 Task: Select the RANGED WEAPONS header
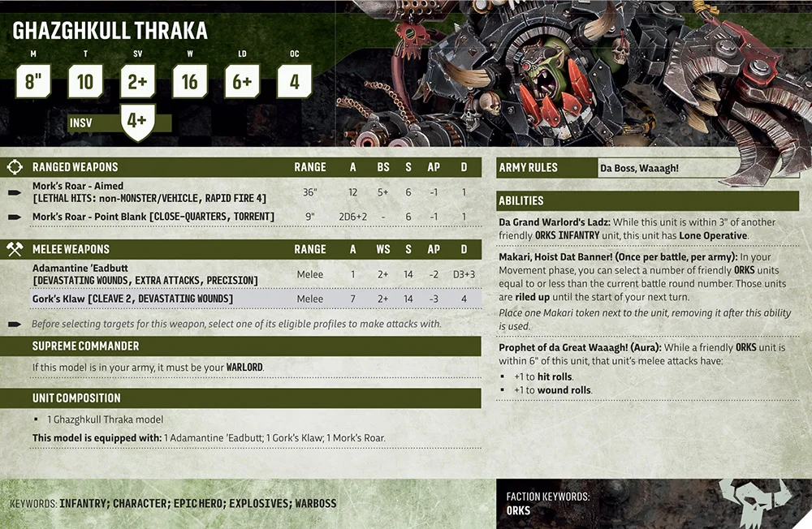tap(75, 167)
